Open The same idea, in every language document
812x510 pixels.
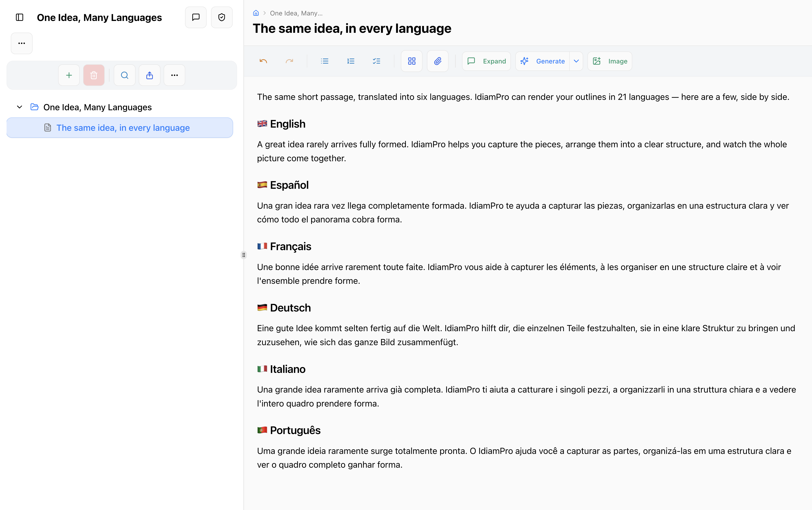click(120, 127)
